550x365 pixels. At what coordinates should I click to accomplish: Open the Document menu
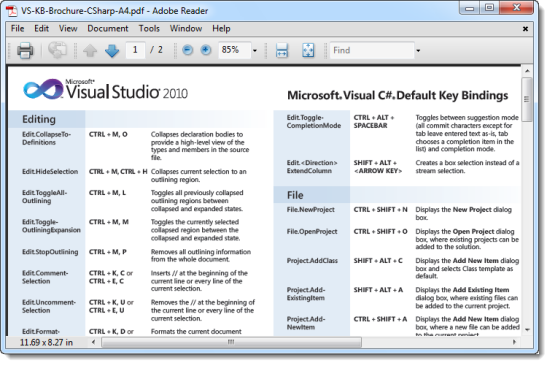108,28
